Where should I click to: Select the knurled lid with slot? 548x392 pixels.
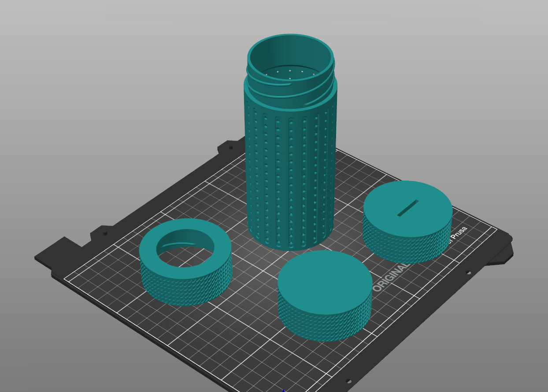(x=407, y=222)
